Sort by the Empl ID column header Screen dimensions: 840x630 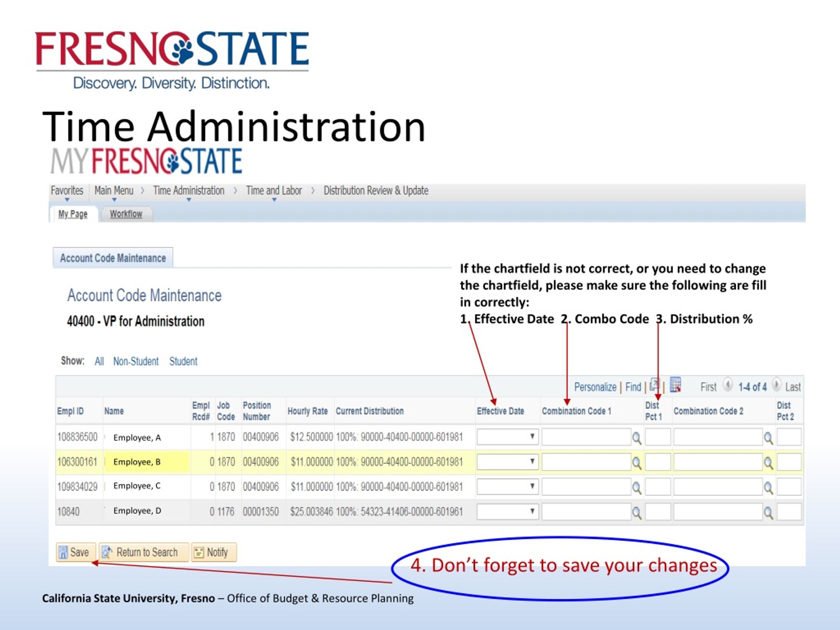click(x=70, y=411)
